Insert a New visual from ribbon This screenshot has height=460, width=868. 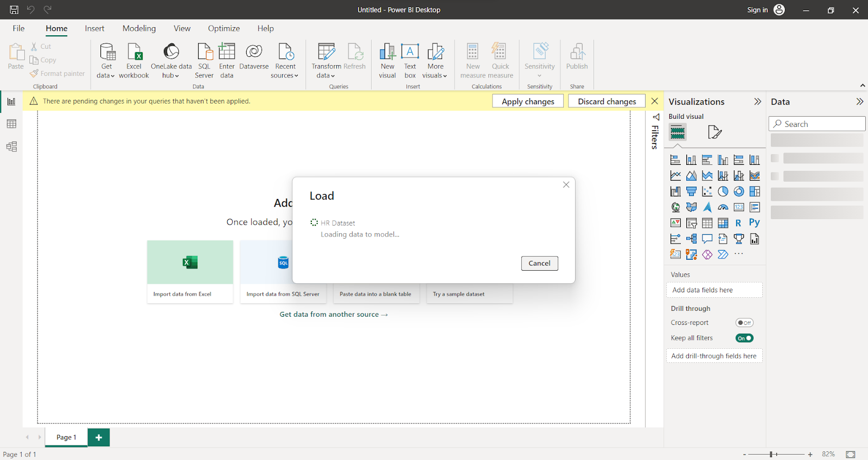387,61
